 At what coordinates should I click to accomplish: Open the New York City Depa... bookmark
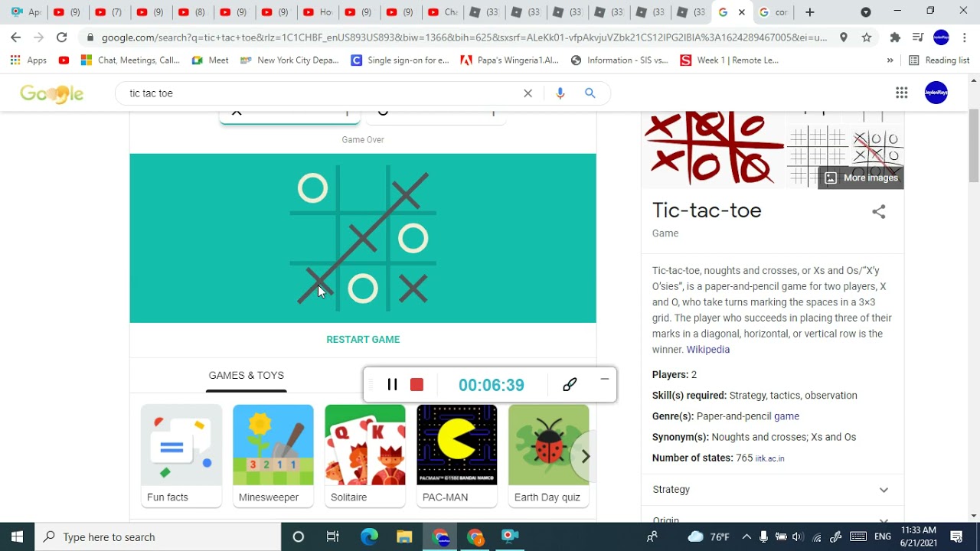click(289, 60)
